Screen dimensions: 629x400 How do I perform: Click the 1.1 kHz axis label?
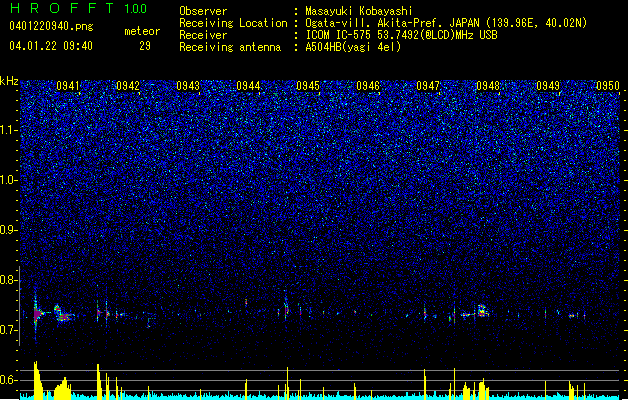click(9, 130)
